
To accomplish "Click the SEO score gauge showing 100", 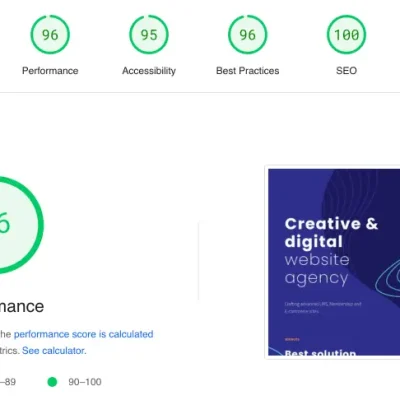I will [346, 34].
